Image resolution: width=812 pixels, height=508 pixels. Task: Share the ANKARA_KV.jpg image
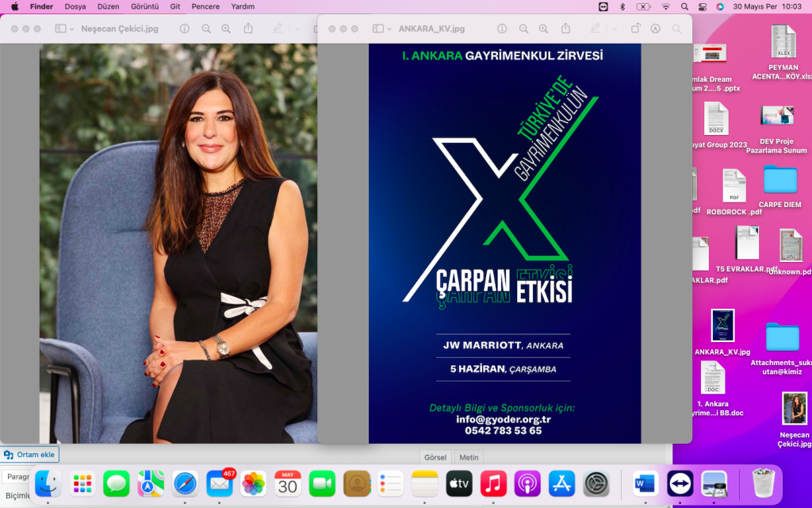(x=565, y=29)
